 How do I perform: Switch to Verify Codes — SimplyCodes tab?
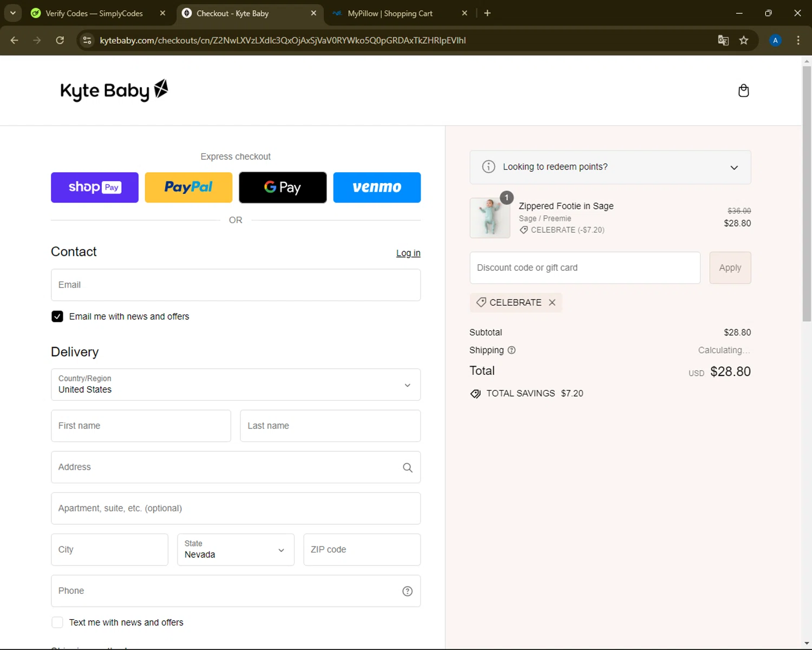point(94,13)
